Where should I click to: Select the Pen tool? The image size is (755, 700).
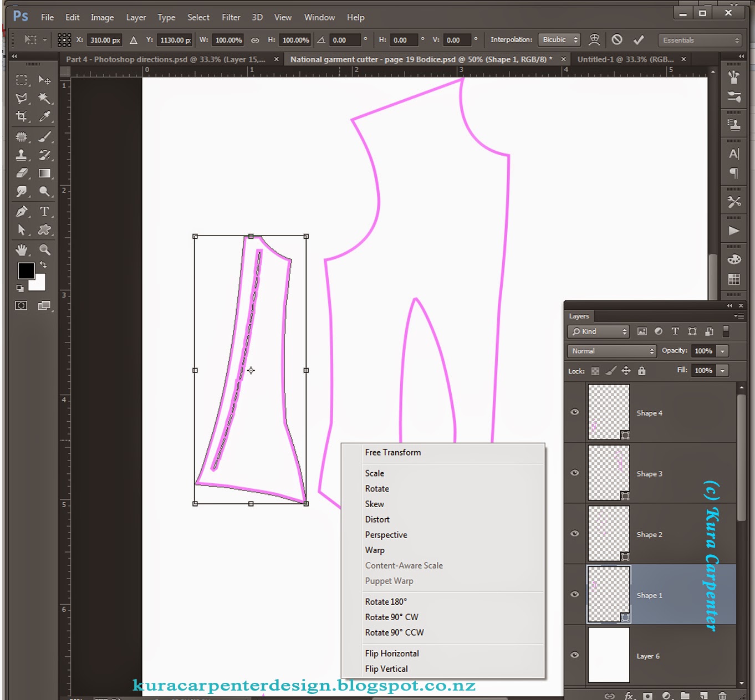point(21,211)
